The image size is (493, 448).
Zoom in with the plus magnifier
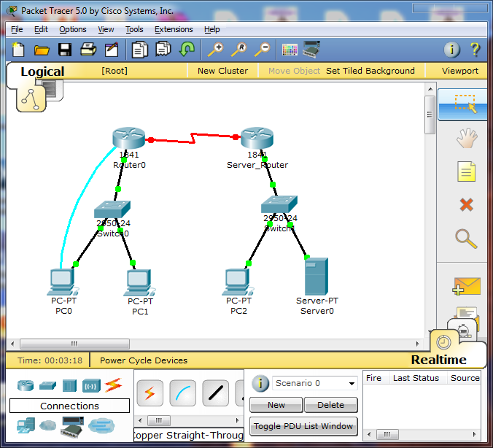coord(216,50)
